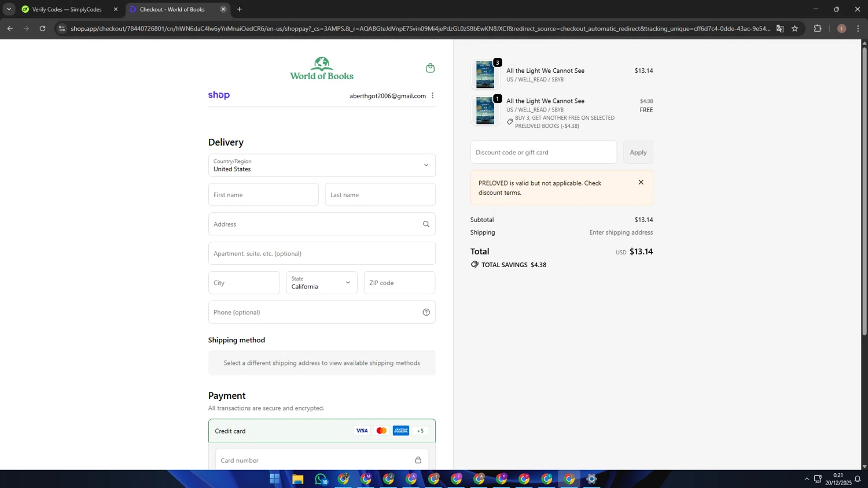Open the shopping bag cart icon
The width and height of the screenshot is (868, 488).
coord(430,68)
